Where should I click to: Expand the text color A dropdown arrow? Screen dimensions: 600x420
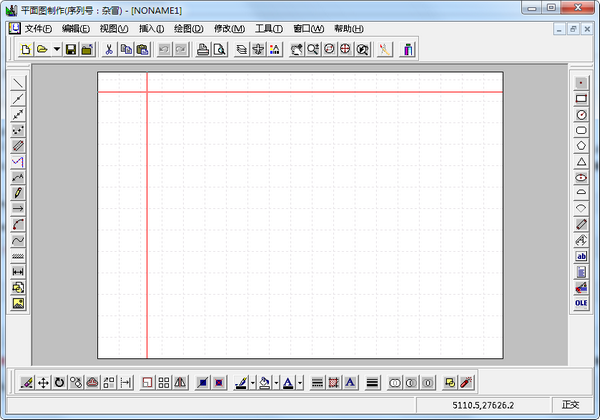pyautogui.click(x=299, y=383)
